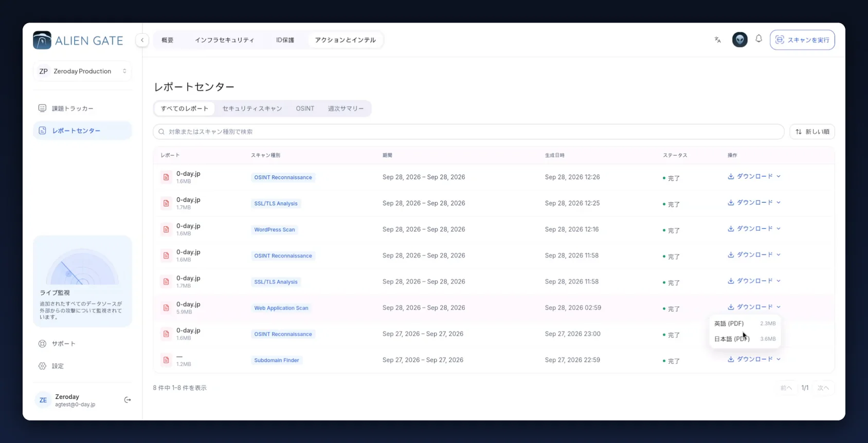Click the 次へ pagination button
Screen dimensions: 868x443
pyautogui.click(x=823, y=388)
